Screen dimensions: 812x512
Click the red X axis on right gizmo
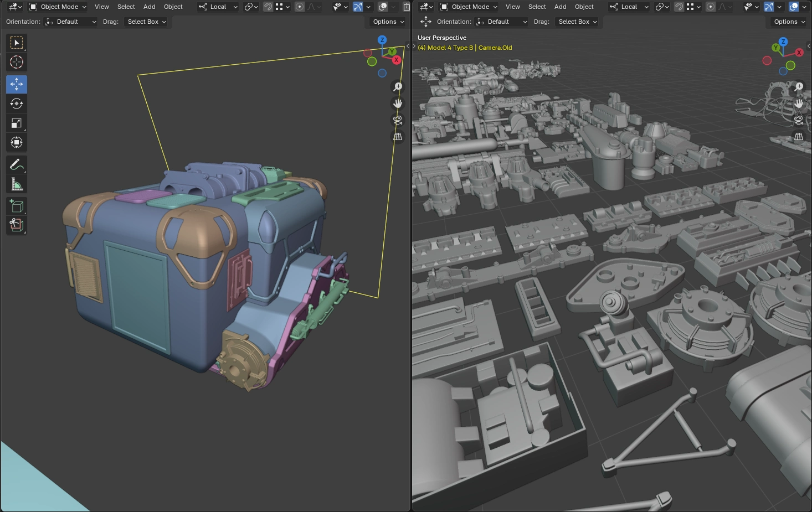pyautogui.click(x=799, y=53)
